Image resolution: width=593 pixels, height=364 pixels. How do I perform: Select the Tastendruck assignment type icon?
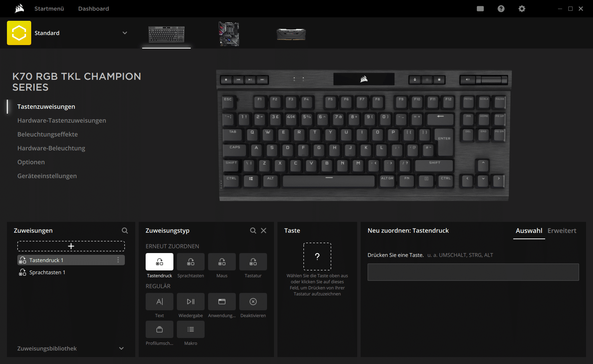(160, 262)
